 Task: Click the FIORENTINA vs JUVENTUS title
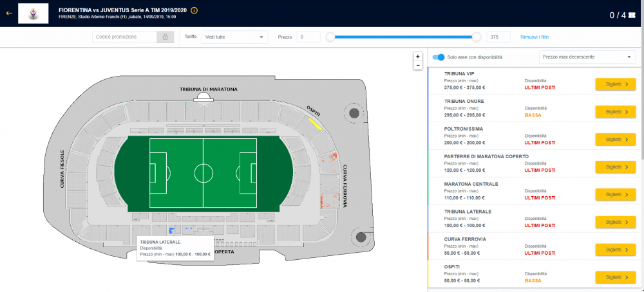coord(123,10)
